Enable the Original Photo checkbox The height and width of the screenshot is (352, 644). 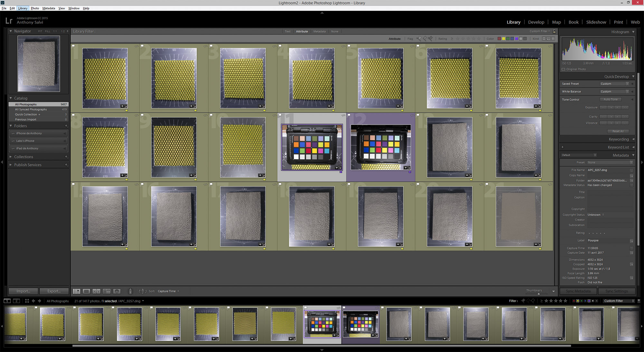(563, 69)
